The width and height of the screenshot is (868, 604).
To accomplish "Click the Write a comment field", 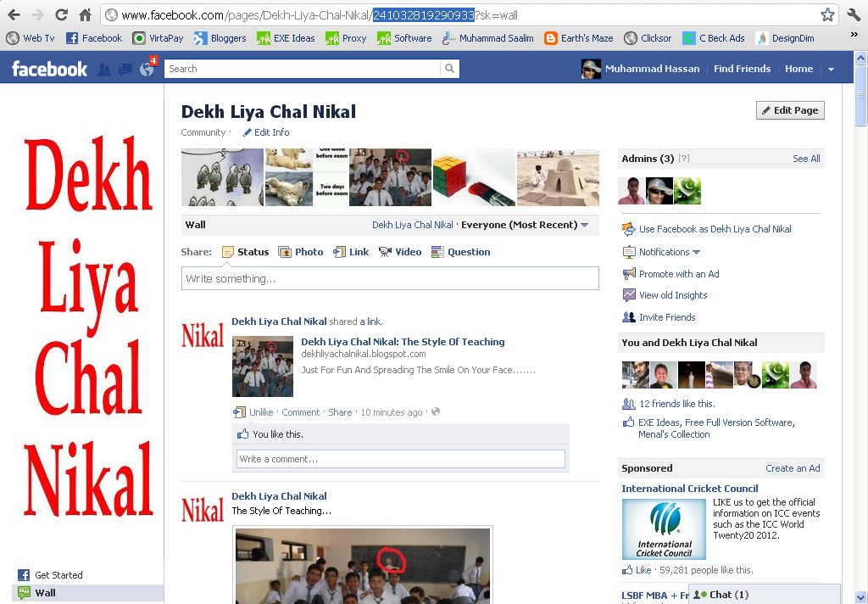I will tap(401, 459).
